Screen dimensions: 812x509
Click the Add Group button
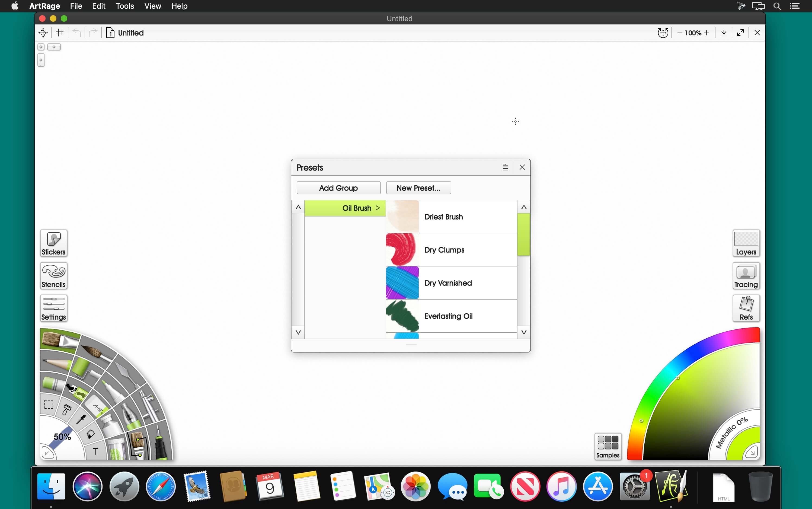pos(338,188)
